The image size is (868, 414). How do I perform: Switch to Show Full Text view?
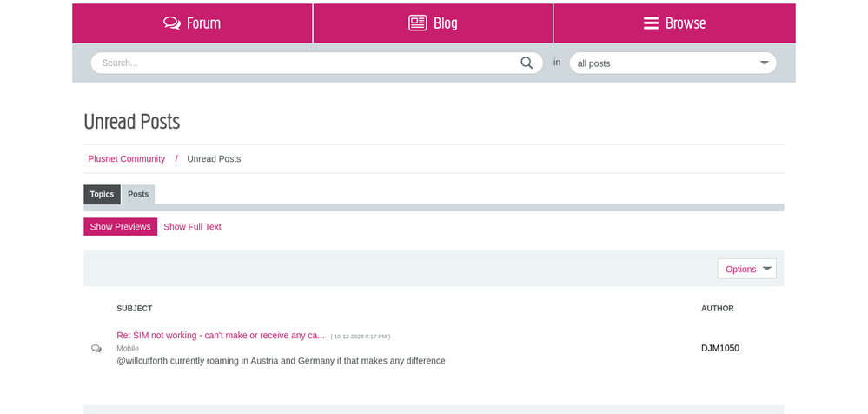pos(192,227)
